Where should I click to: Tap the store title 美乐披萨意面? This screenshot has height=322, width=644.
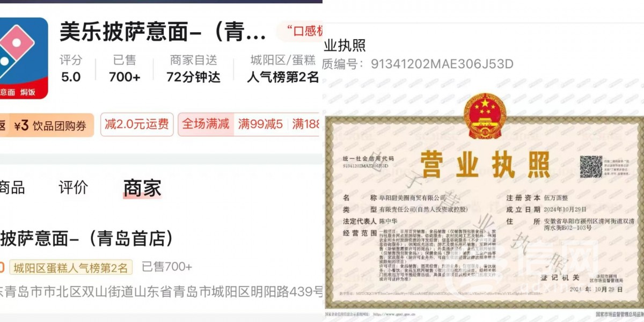[163, 32]
